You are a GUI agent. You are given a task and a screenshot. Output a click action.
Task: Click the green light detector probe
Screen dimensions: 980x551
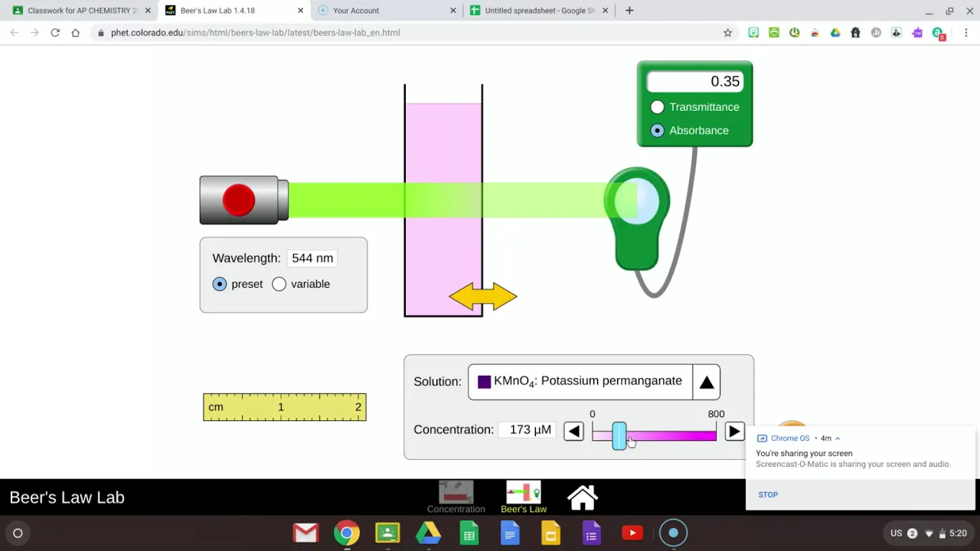coord(637,220)
